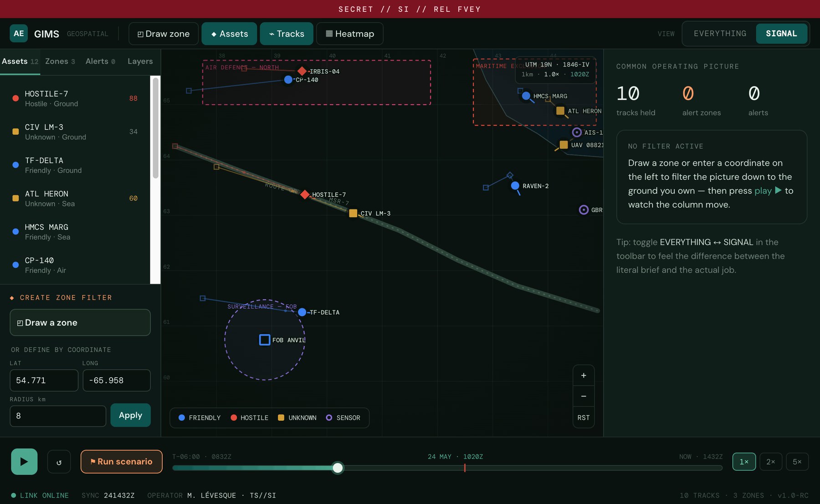
Task: Click the HOSTILE-7 diamond marker on map
Action: (305, 194)
